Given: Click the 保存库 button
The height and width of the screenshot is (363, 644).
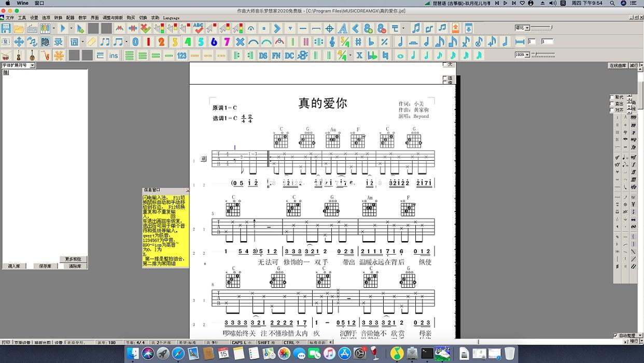Looking at the screenshot, I should click(x=45, y=266).
